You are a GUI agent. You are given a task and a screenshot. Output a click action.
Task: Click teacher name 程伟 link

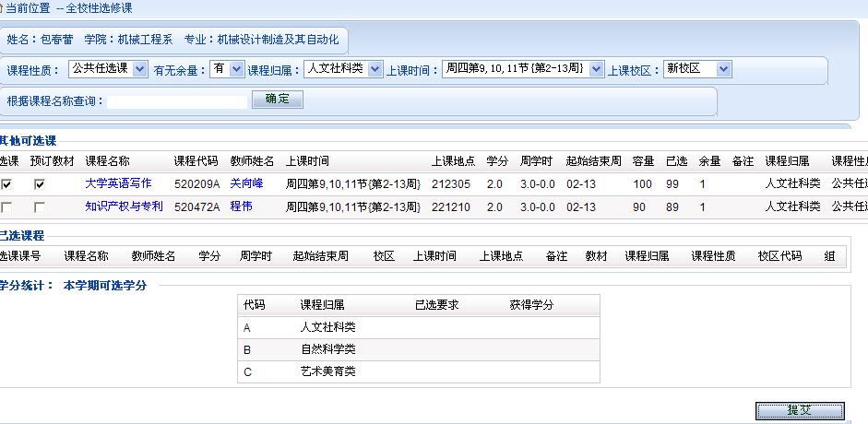(241, 206)
